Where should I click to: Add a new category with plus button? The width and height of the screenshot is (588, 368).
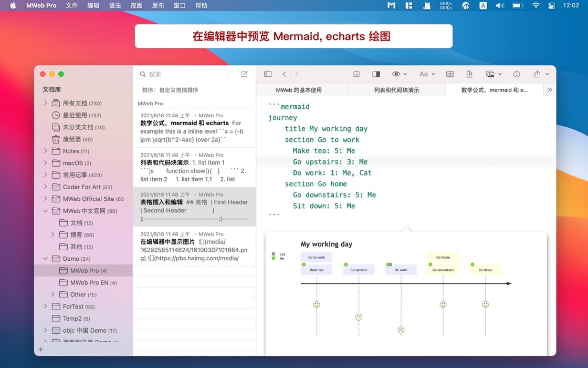tap(41, 349)
